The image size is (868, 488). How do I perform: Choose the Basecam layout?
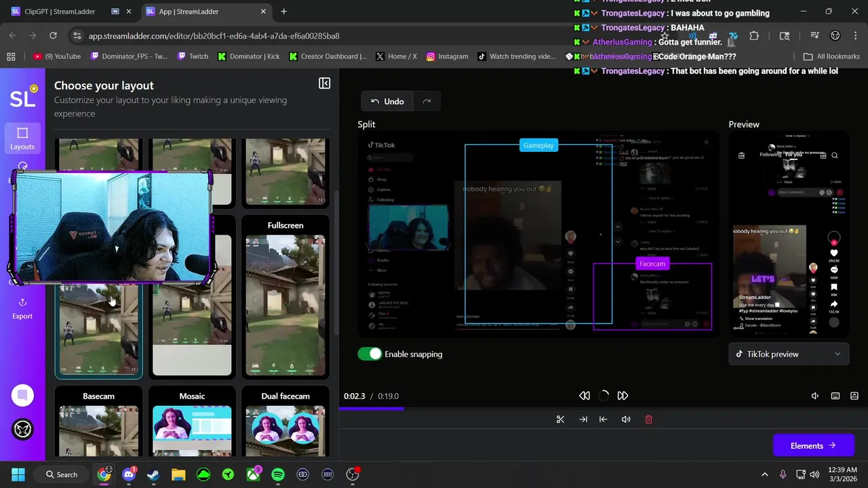coord(99,422)
